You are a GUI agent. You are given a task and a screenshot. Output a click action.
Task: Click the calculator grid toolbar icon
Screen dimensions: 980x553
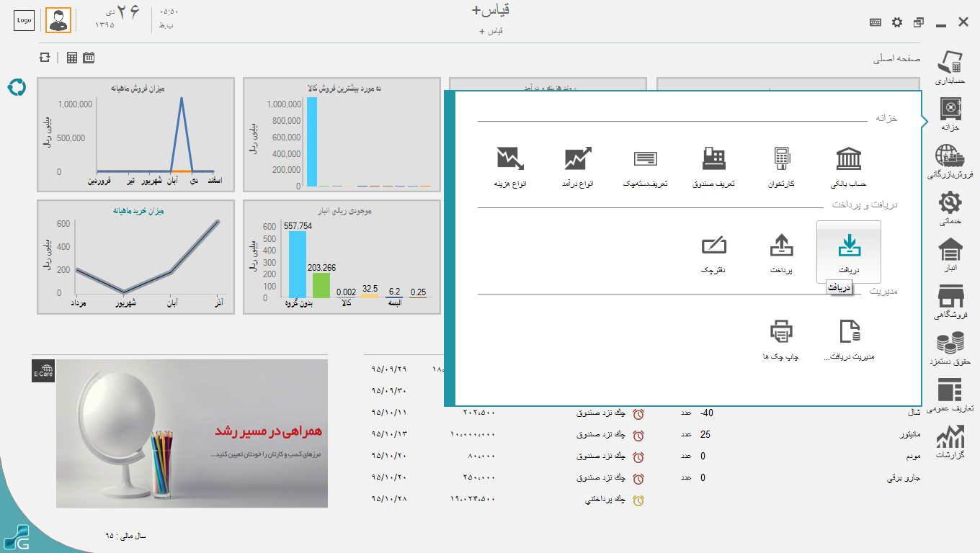pyautogui.click(x=72, y=58)
